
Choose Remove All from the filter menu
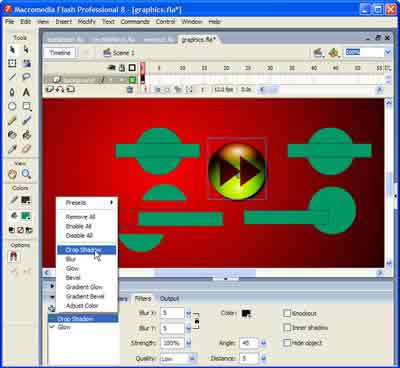pos(87,217)
